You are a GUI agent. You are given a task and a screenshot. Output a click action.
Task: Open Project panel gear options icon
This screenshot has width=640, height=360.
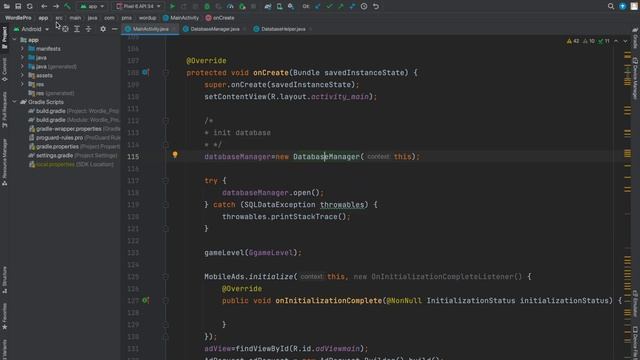pyautogui.click(x=103, y=29)
